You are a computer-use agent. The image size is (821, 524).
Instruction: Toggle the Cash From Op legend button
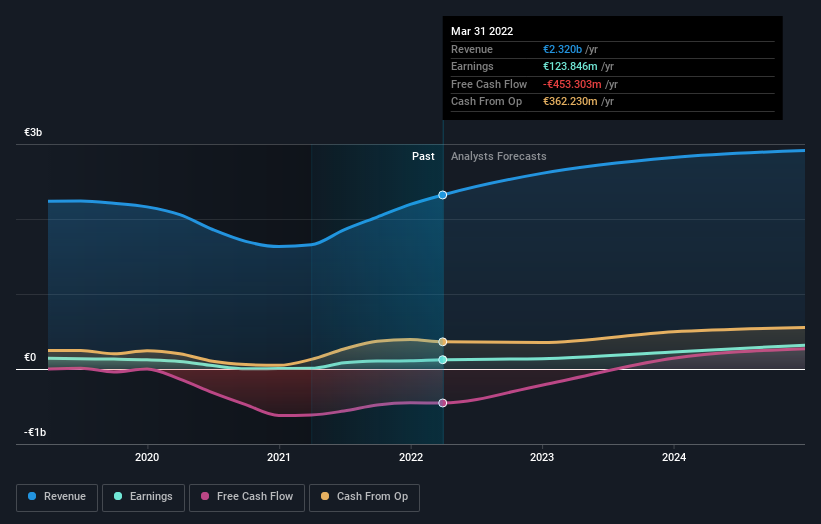pyautogui.click(x=364, y=497)
